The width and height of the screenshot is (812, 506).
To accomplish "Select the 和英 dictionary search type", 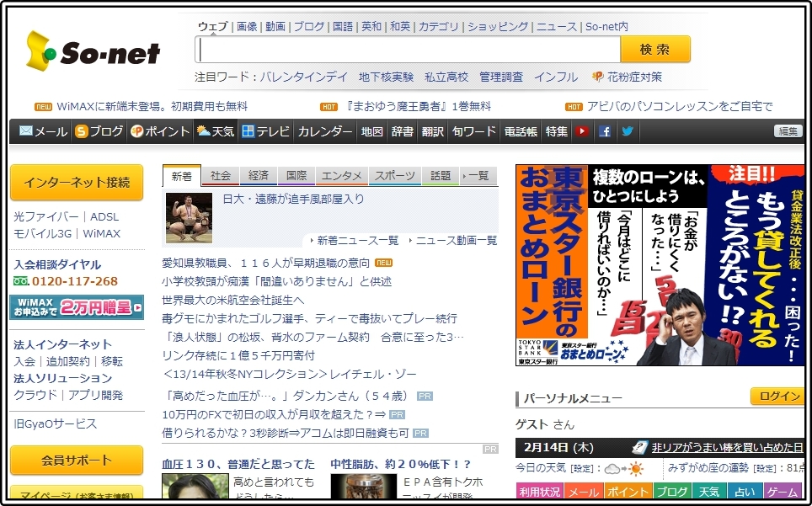I will (400, 26).
